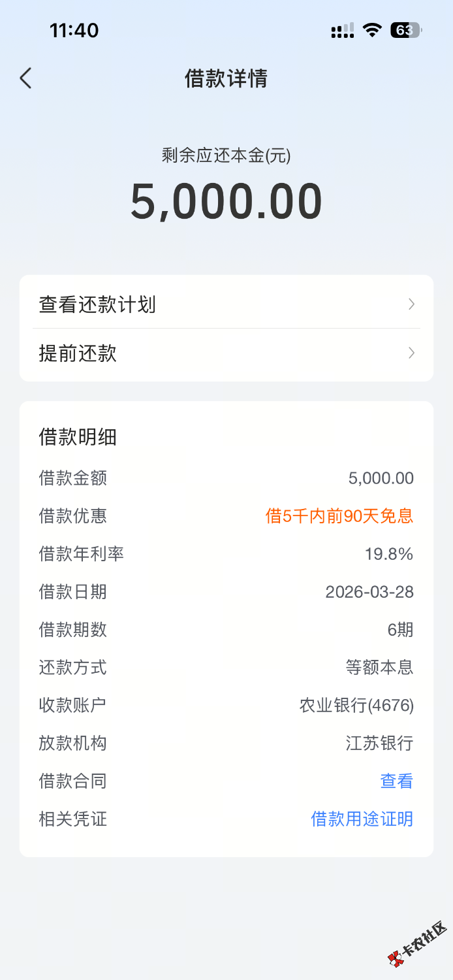This screenshot has width=453, height=980.
Task: Open the 查看 loan contract link
Action: (396, 781)
